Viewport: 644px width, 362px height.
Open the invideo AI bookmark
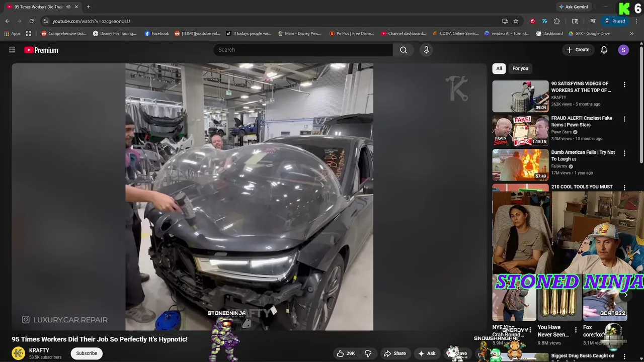tap(507, 34)
